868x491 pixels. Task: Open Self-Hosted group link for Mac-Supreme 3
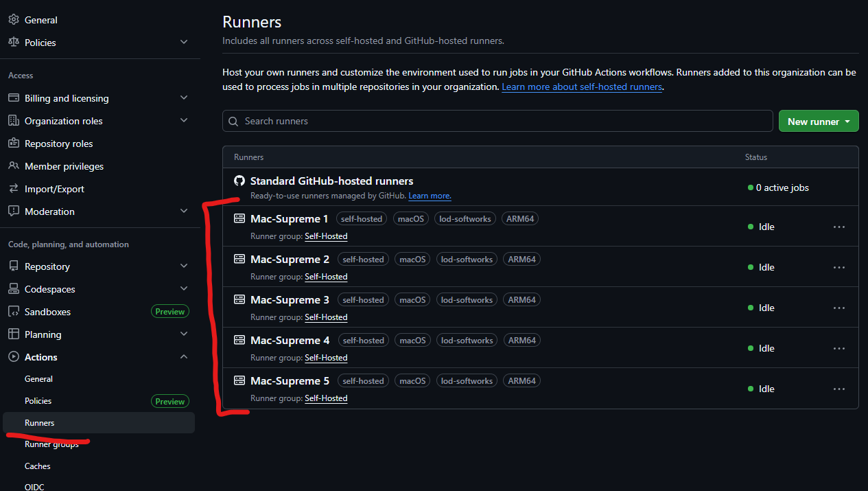coord(326,317)
